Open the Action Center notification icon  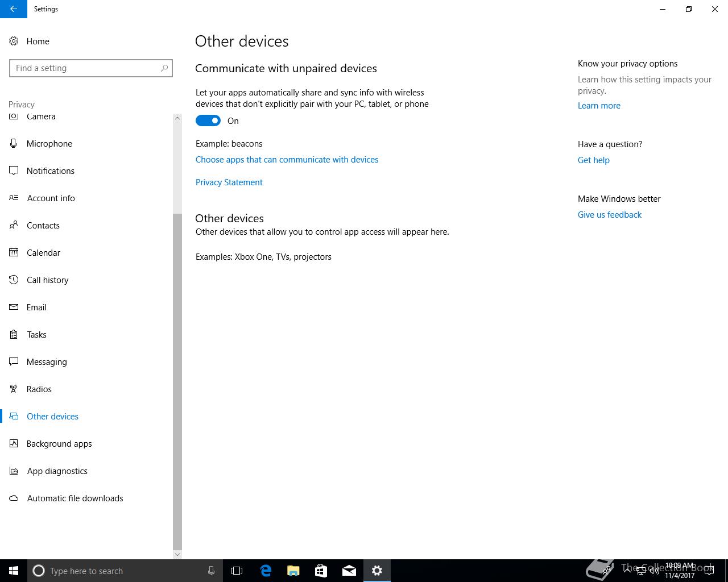709,571
